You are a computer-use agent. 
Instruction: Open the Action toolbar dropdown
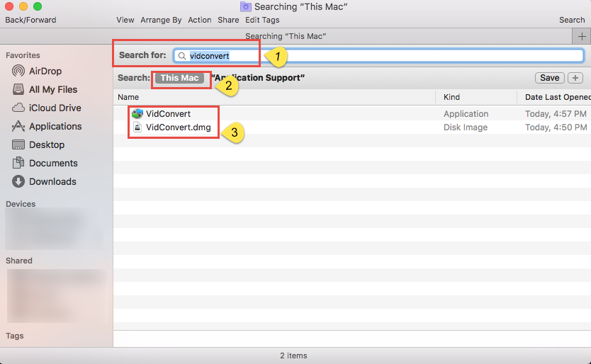click(x=200, y=20)
